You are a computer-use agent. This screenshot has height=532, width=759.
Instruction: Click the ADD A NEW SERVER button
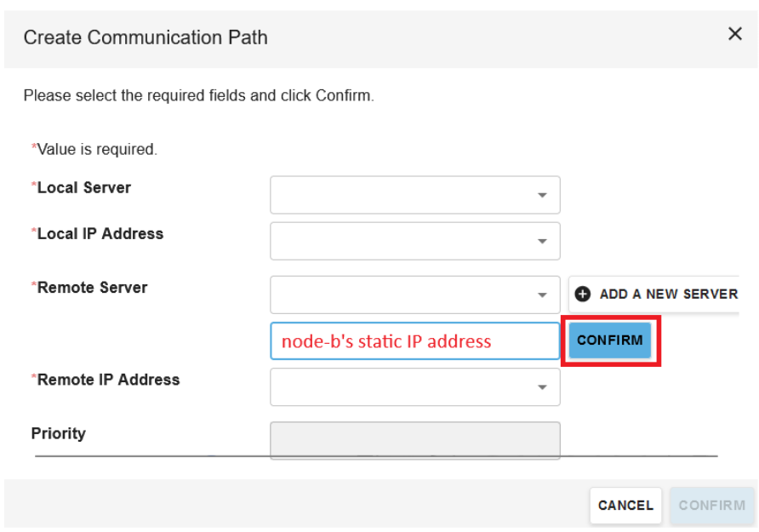pyautogui.click(x=653, y=294)
